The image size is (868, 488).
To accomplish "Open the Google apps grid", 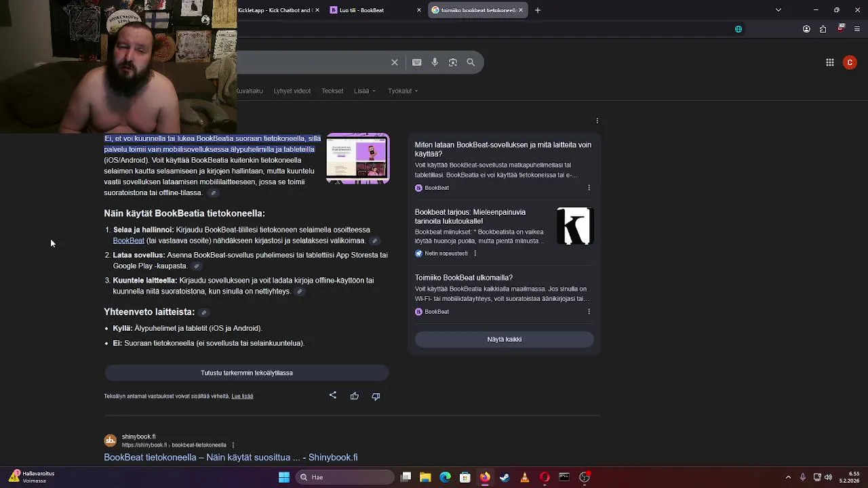I will [830, 62].
